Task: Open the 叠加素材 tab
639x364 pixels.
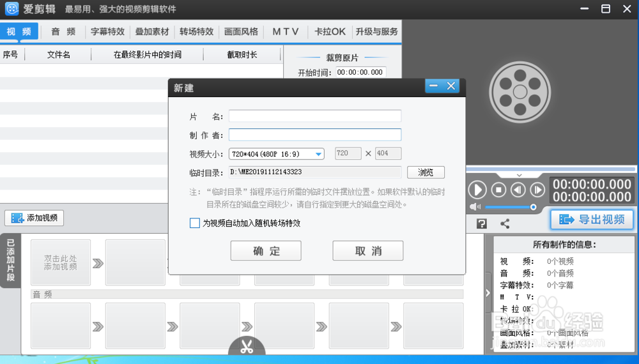Action: [x=152, y=31]
